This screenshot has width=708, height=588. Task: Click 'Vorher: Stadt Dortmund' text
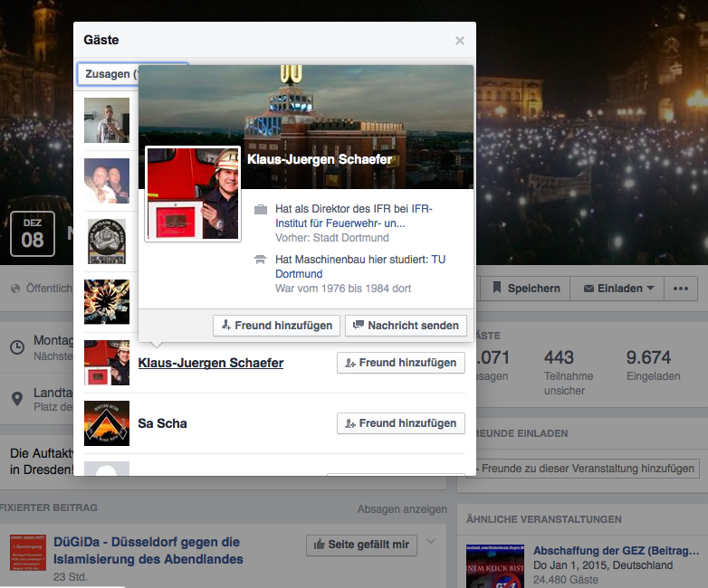(x=332, y=238)
